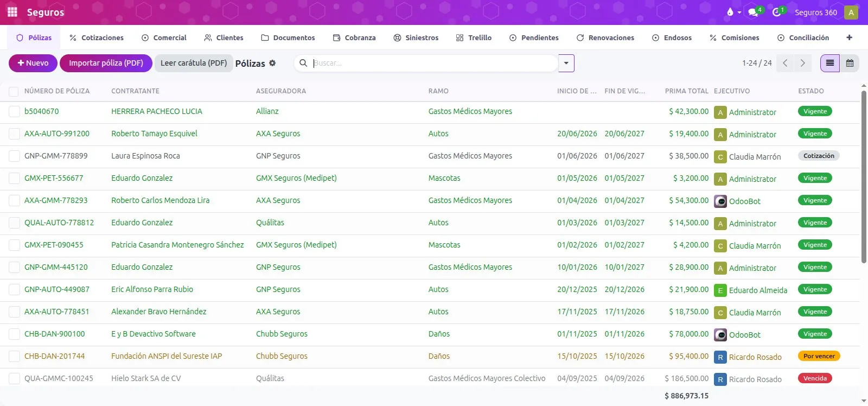Toggle the select-all header checkbox

[x=14, y=92]
